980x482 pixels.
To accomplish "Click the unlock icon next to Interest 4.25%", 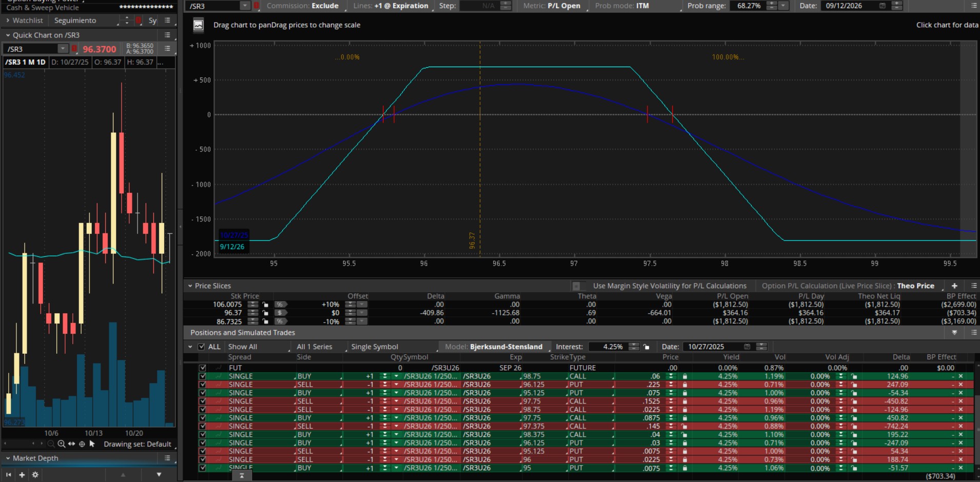I will click(x=646, y=347).
